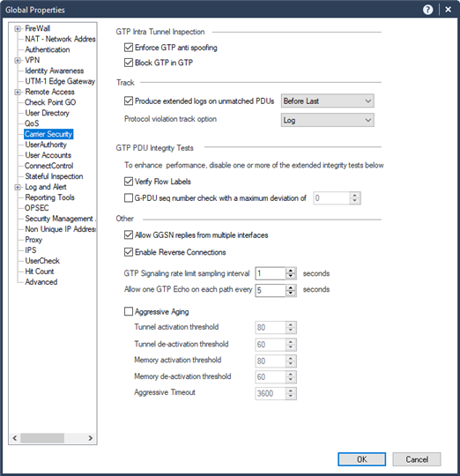Toggle Enforce GTP anti spoofing checkbox
Screen dimensions: 460x476
pyautogui.click(x=129, y=48)
